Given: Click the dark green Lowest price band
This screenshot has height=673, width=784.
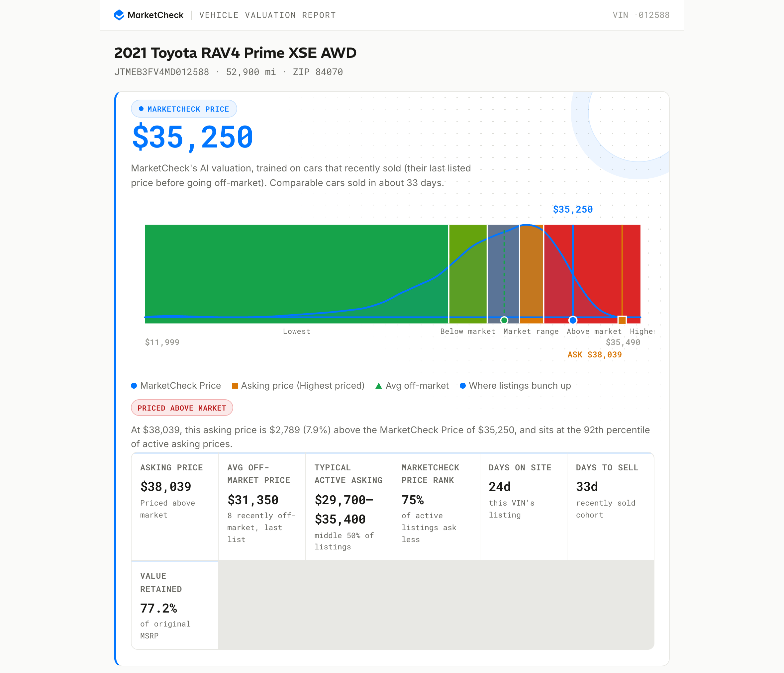Looking at the screenshot, I should (296, 274).
